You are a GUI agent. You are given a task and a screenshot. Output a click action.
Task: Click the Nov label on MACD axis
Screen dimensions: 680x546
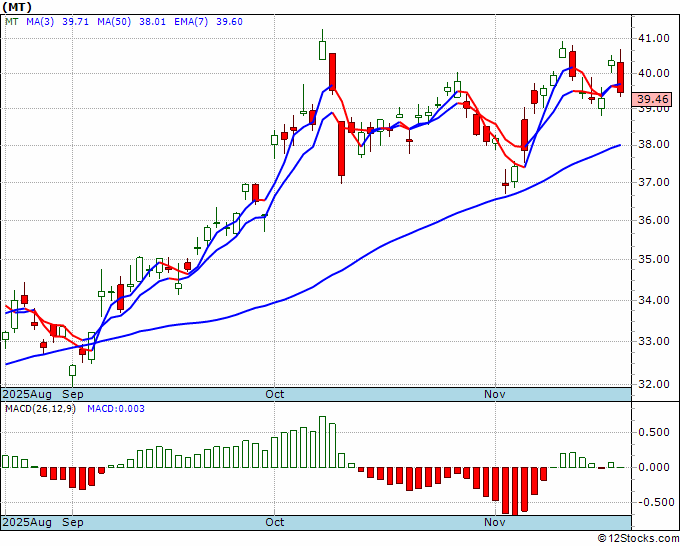(495, 522)
